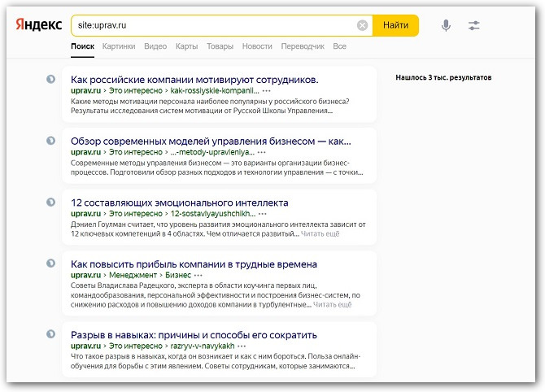
Task: Open Как повысить прибыль компании link
Action: (x=194, y=264)
